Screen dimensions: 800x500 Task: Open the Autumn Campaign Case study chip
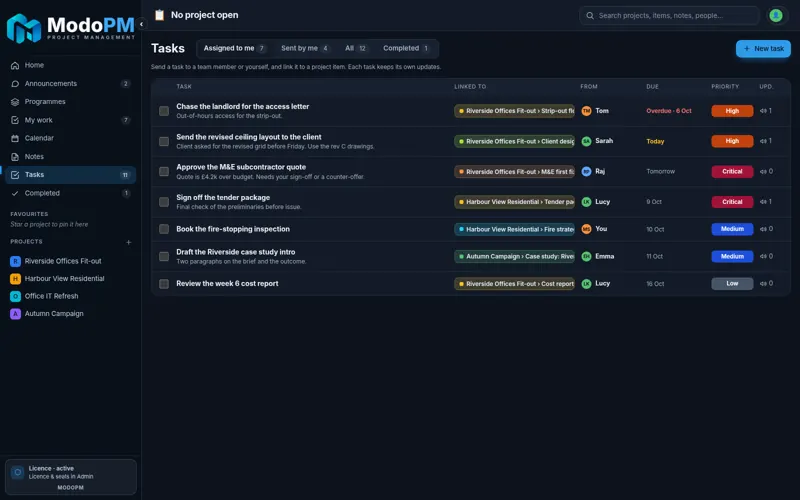click(514, 257)
